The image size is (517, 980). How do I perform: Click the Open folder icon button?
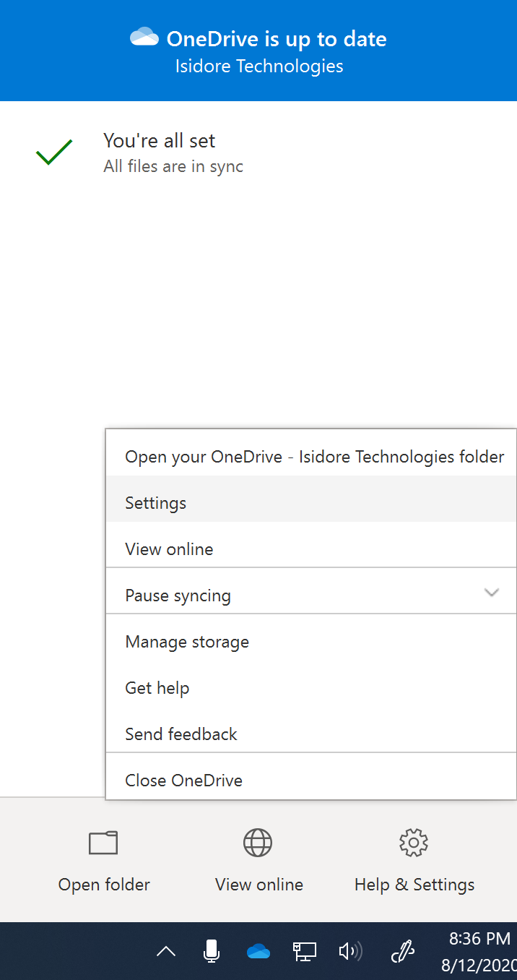click(x=103, y=843)
